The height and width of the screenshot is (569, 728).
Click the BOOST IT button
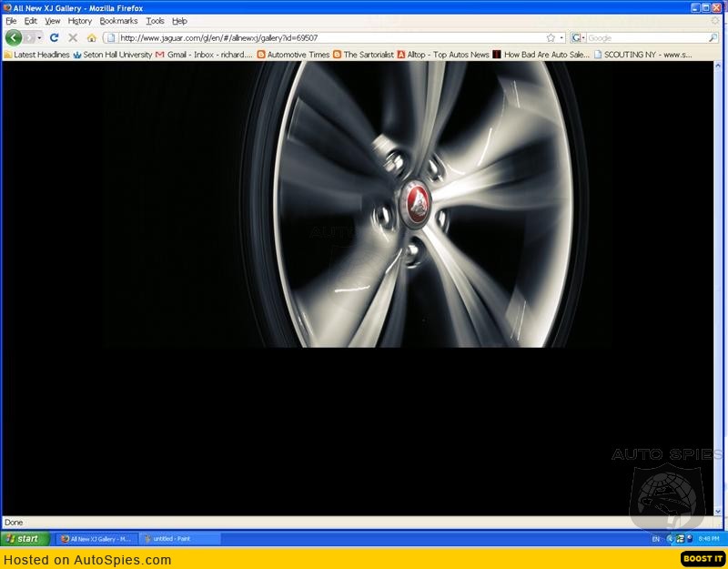[703, 559]
